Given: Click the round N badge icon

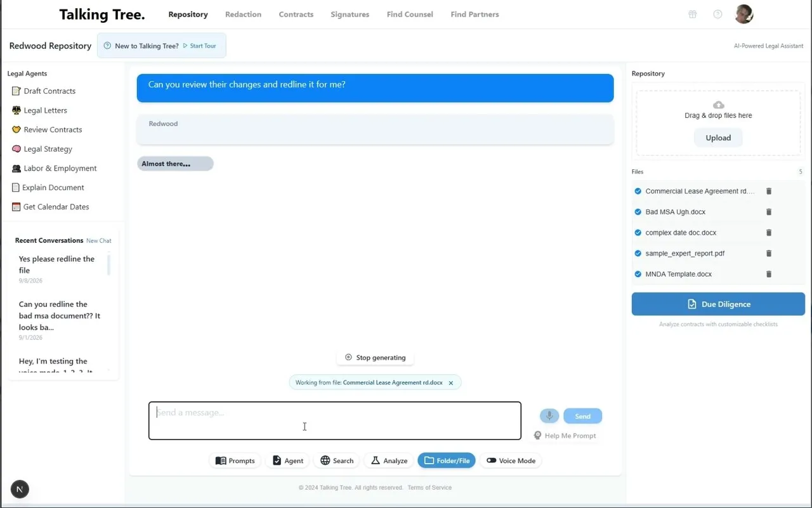Looking at the screenshot, I should click(20, 489).
